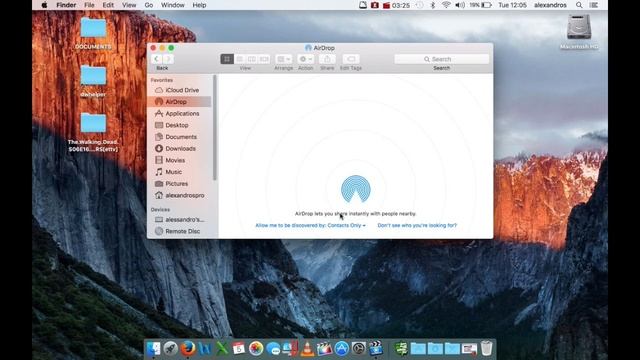Open Word from the Dock
Viewport: 640px width, 360px height.
205,349
